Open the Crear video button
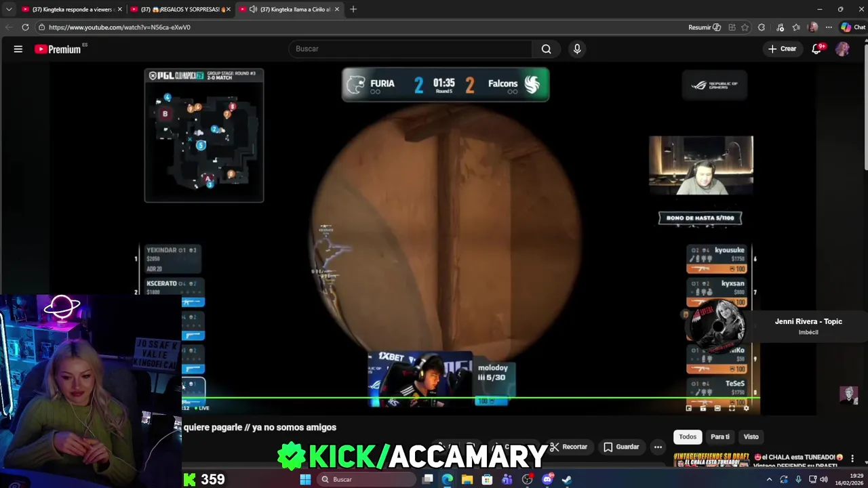Image resolution: width=868 pixels, height=488 pixels. tap(782, 49)
